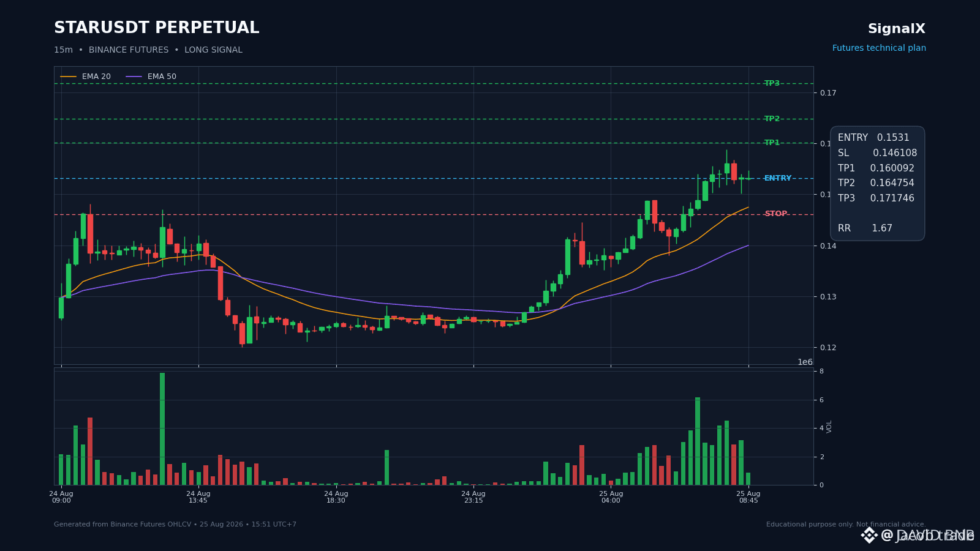Click the volume axis 2 tick label

(821, 457)
